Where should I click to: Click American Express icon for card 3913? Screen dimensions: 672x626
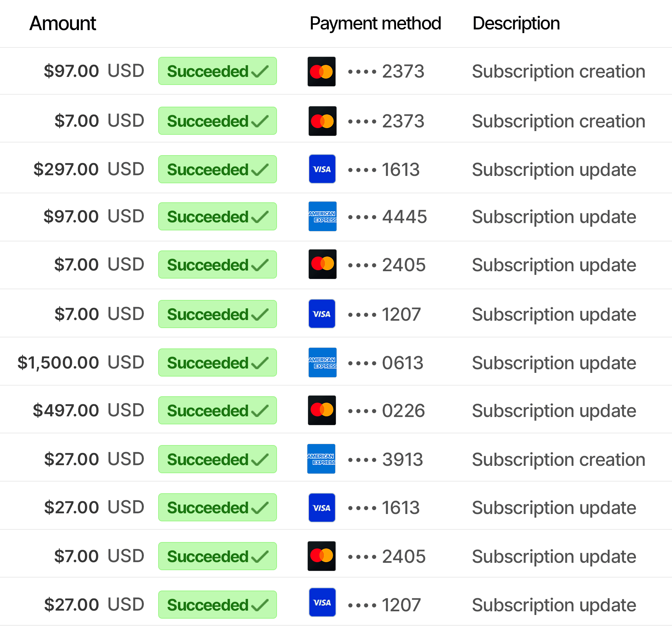point(321,459)
